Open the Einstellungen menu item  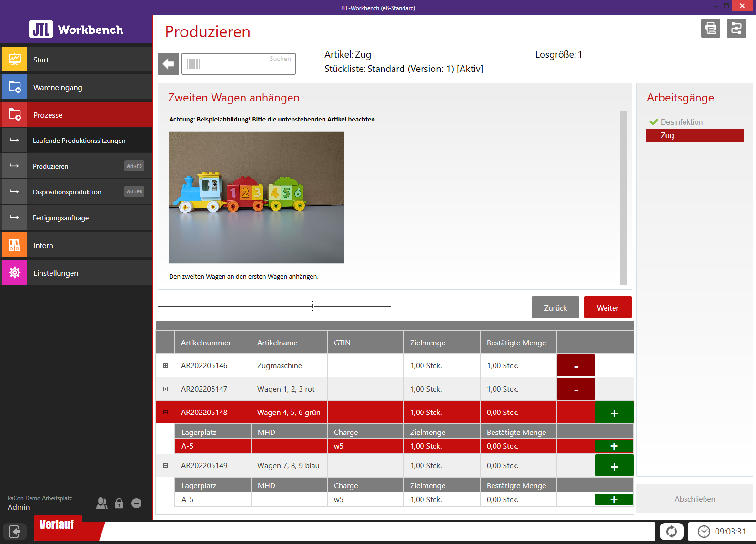[77, 273]
